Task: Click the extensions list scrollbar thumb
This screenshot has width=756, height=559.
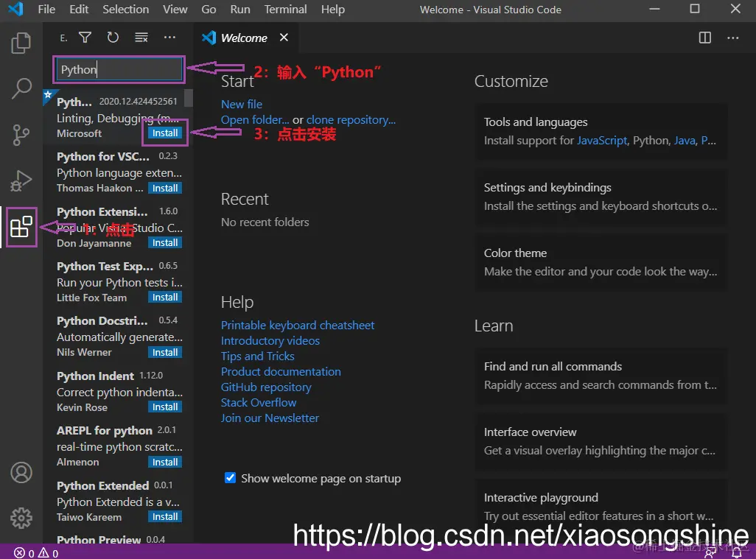Action: point(189,98)
